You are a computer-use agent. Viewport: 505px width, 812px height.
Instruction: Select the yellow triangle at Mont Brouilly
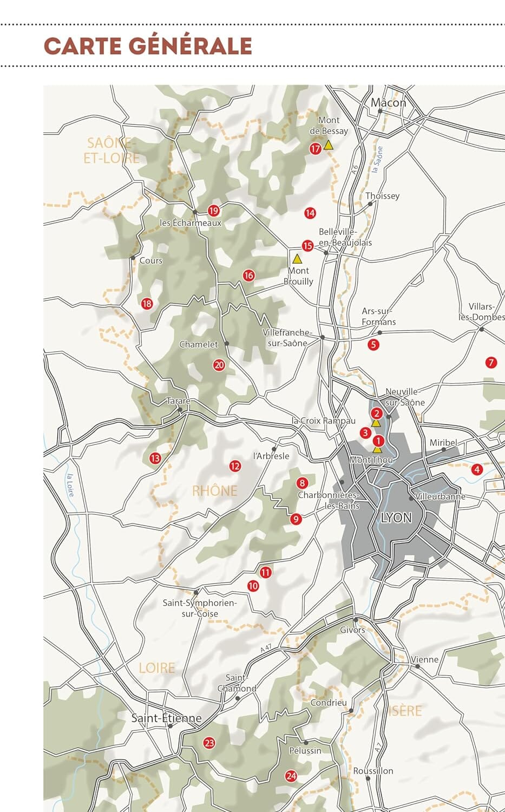(x=298, y=258)
